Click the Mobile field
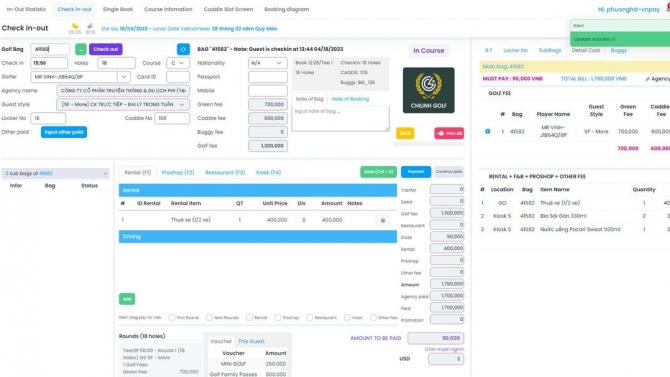670x377 pixels. [x=267, y=91]
